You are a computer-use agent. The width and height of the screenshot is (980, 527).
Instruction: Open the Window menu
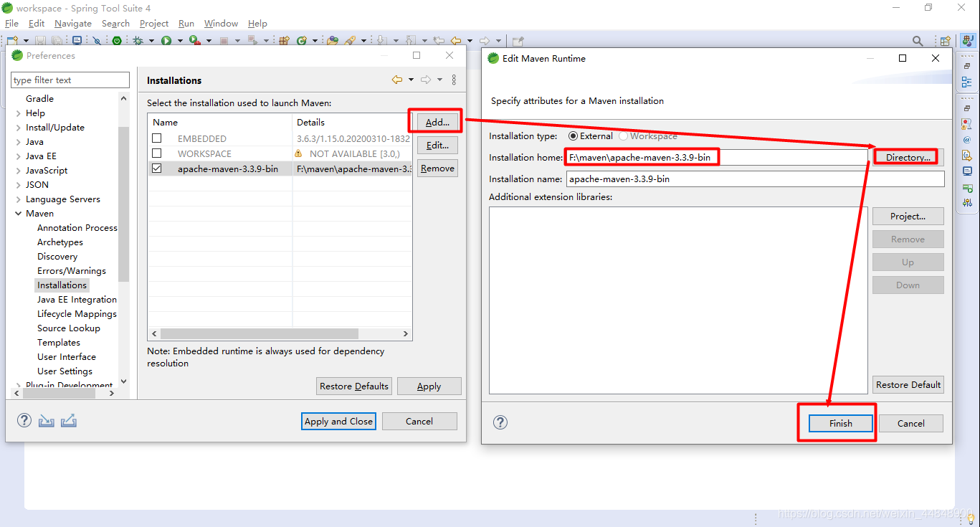point(221,24)
